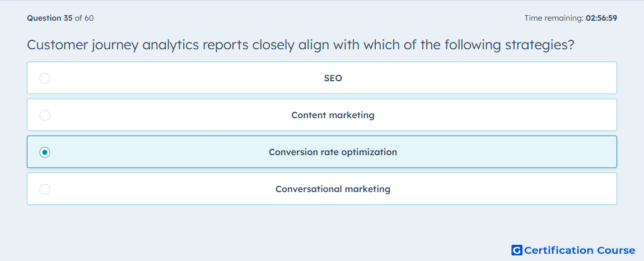Click the SEO answer label text
Image resolution: width=644 pixels, height=261 pixels.
click(x=333, y=78)
